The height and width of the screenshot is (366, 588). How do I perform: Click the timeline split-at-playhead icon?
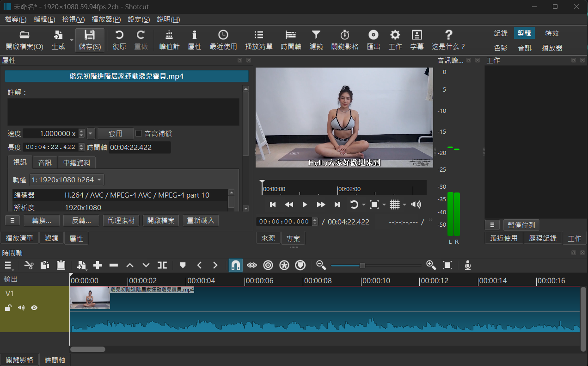[162, 265]
